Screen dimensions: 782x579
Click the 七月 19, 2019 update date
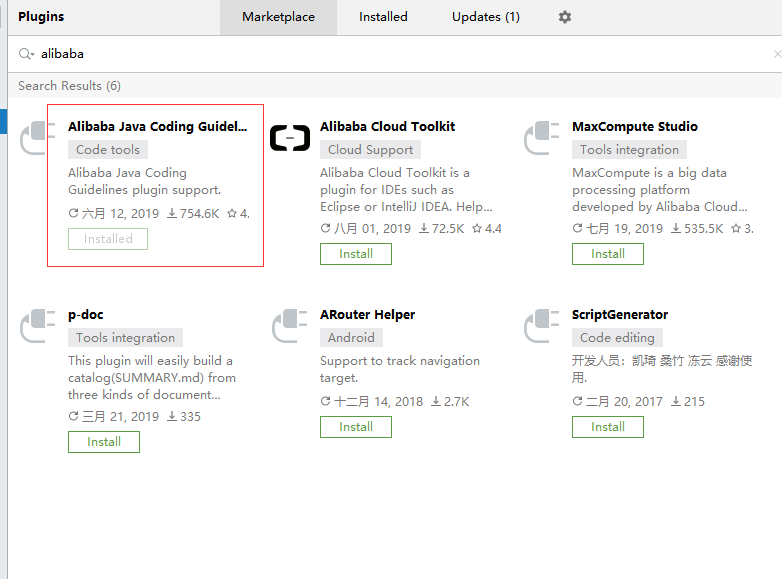[617, 229]
